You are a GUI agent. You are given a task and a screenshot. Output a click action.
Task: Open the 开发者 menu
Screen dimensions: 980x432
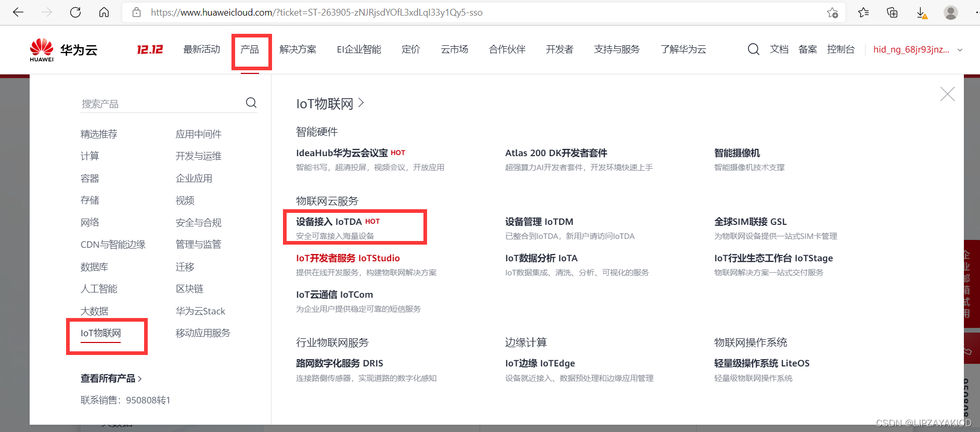coord(560,49)
